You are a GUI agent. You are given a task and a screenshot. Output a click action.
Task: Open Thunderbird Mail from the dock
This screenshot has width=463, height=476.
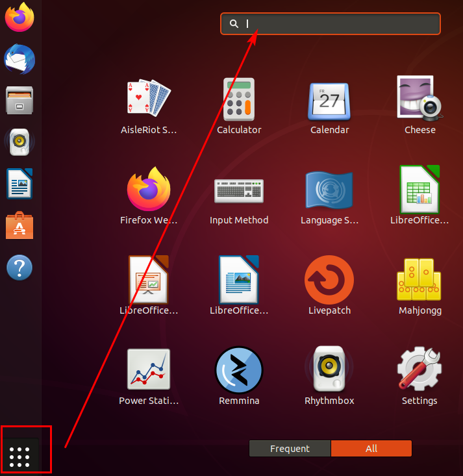click(x=19, y=60)
